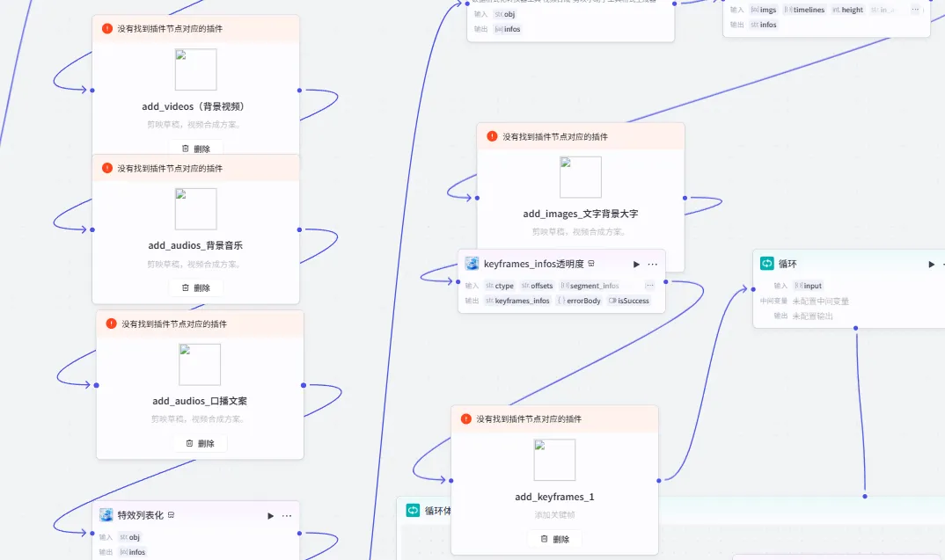Image resolution: width=945 pixels, height=560 pixels.
Task: Click the imgs input parameter tag
Action: 764,10
